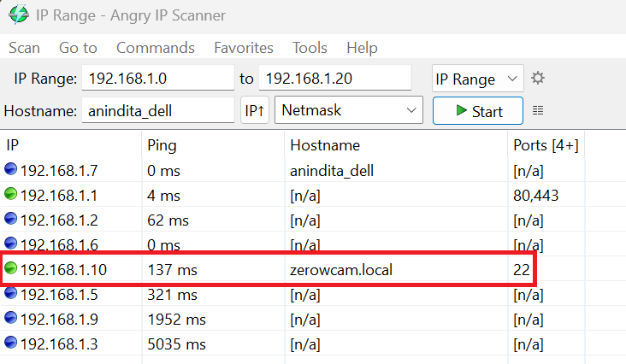Viewport: 626px width, 364px height.
Task: Click the blue status dot for 192.168.1.9
Action: pos(11,318)
